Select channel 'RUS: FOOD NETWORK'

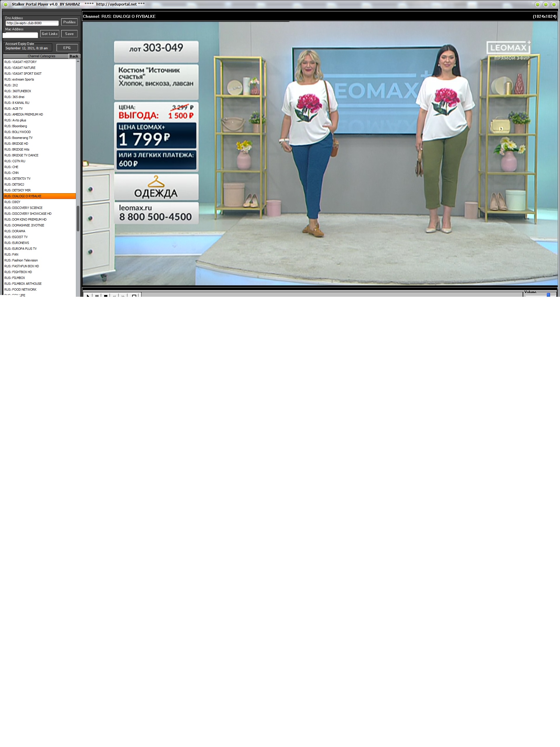pyautogui.click(x=39, y=290)
